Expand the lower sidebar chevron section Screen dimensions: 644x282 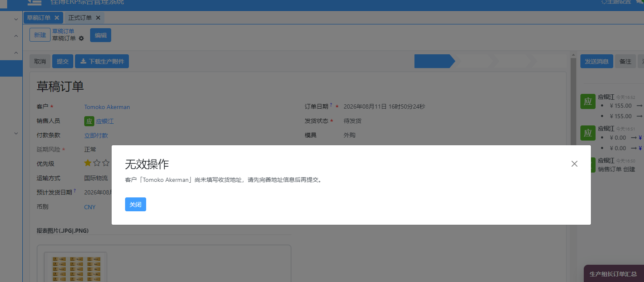(16, 133)
